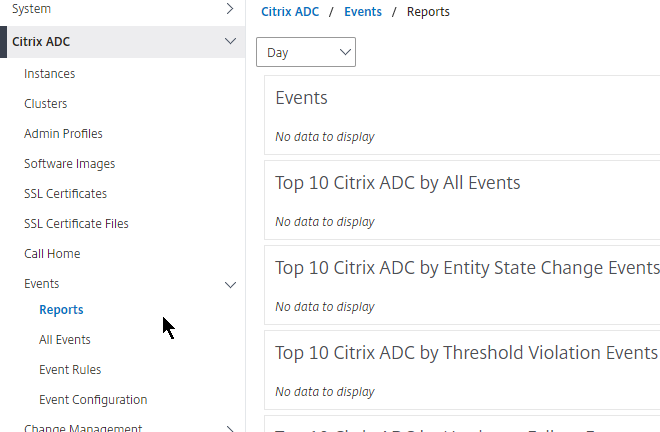
Task: Open Instances in the sidebar
Action: coord(50,74)
